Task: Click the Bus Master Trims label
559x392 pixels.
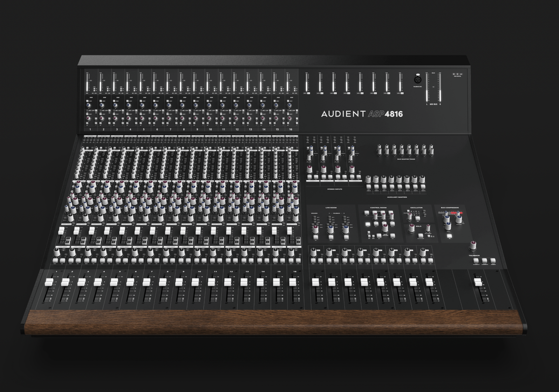Action: coord(406,159)
